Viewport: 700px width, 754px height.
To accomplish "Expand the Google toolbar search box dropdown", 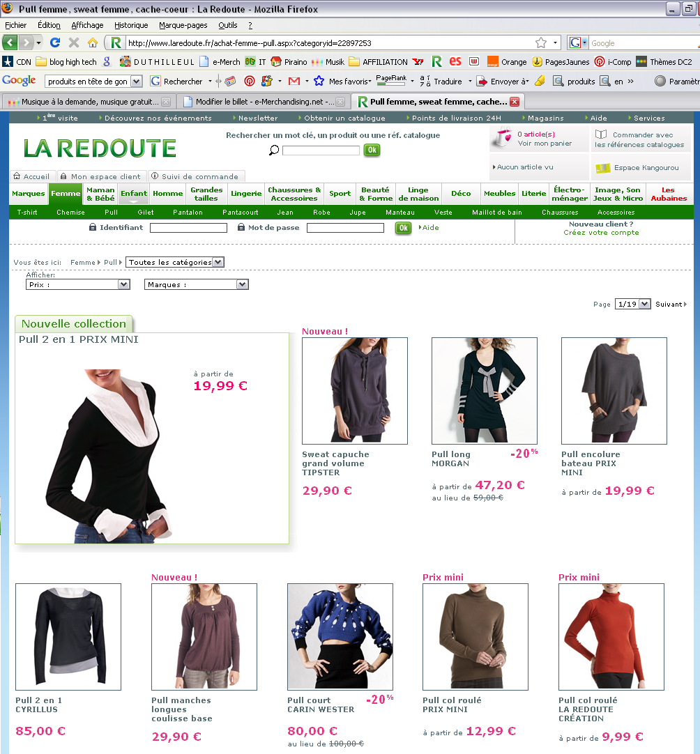I will pos(137,82).
